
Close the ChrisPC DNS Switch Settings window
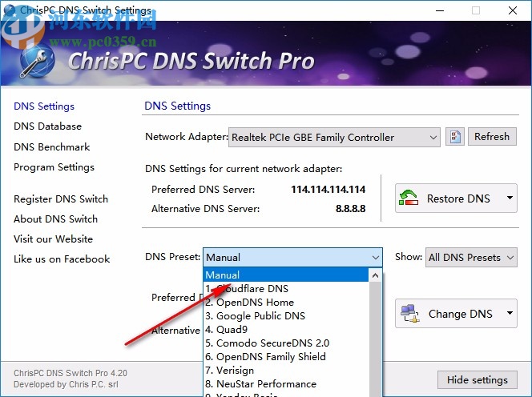tap(513, 10)
